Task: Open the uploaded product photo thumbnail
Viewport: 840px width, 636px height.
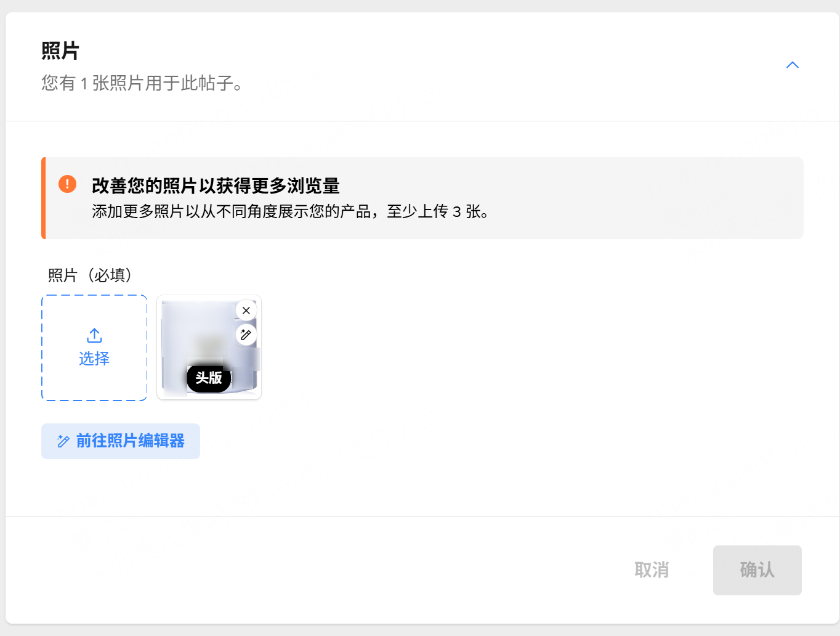Action: pos(197,339)
